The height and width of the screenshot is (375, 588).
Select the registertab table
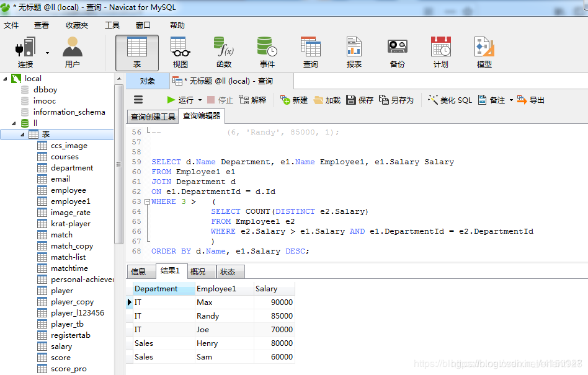click(x=71, y=335)
